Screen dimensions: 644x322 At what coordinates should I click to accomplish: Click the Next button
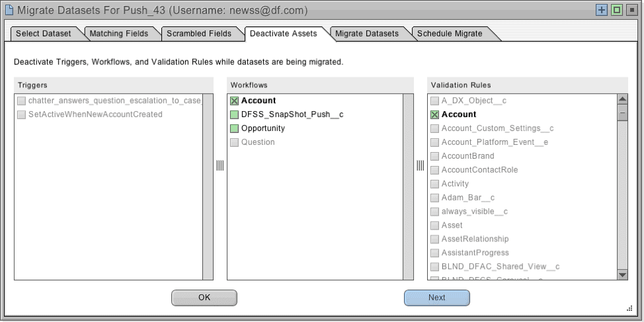click(x=437, y=298)
